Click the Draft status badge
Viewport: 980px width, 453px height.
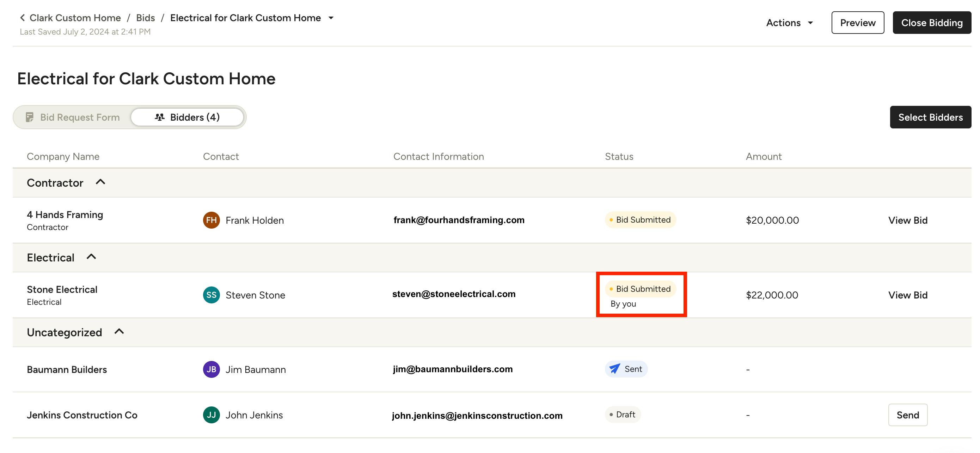coord(623,415)
